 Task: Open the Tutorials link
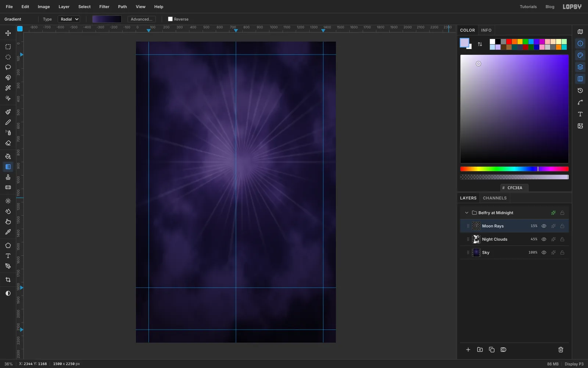coord(528,7)
